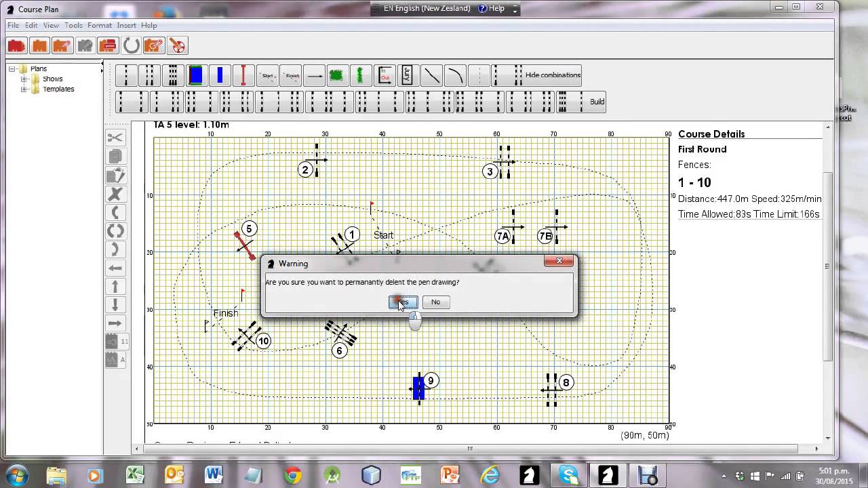Click No in the Warning dialog

435,302
